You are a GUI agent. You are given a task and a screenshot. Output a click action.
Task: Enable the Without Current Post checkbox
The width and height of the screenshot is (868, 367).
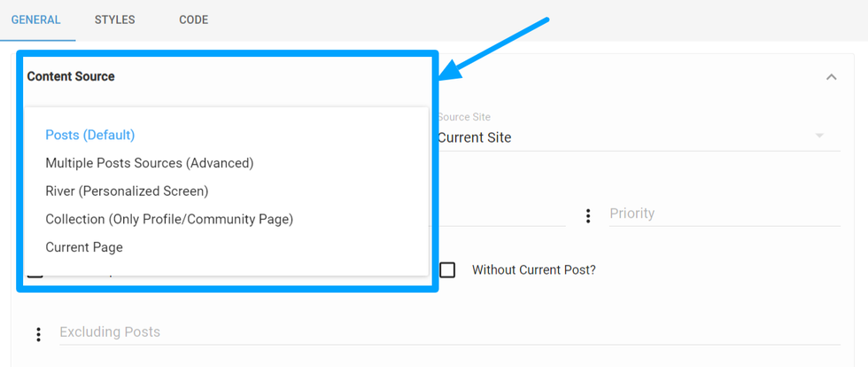click(448, 269)
